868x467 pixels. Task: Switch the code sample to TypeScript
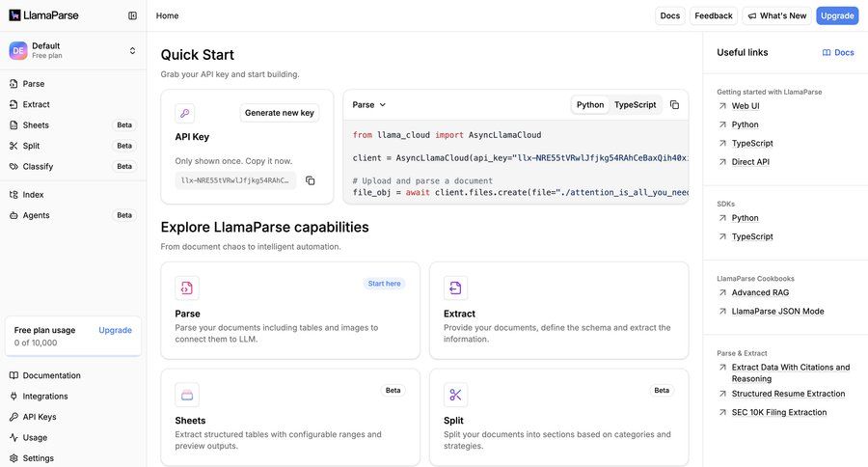(635, 105)
